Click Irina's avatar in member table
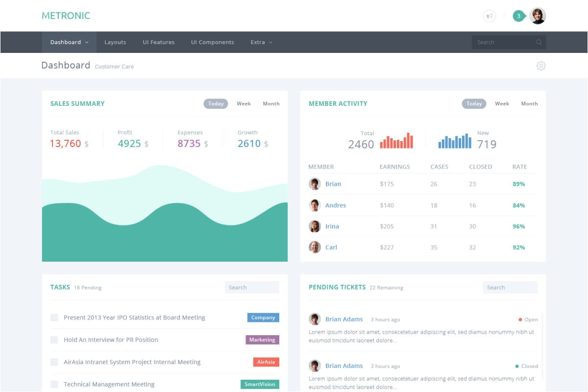Viewport: 588px width, 392px height. 315,226
